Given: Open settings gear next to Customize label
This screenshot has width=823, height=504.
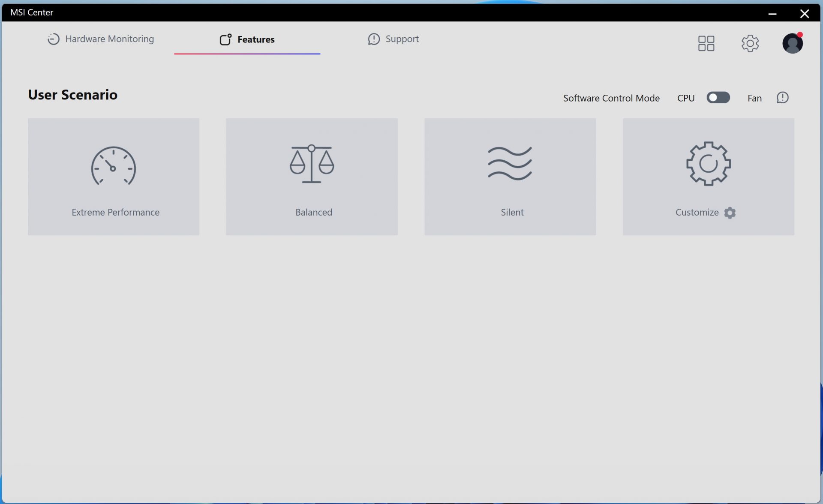Looking at the screenshot, I should [x=730, y=213].
